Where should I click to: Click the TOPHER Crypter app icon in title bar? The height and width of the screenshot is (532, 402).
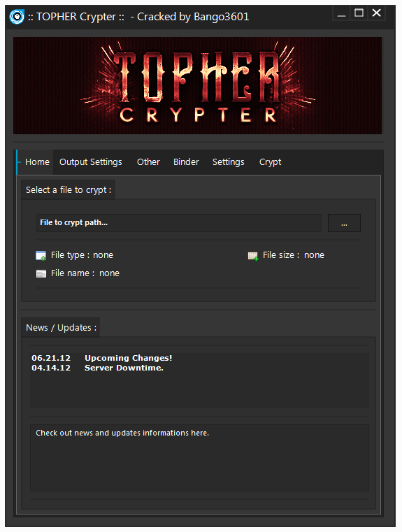tap(17, 17)
